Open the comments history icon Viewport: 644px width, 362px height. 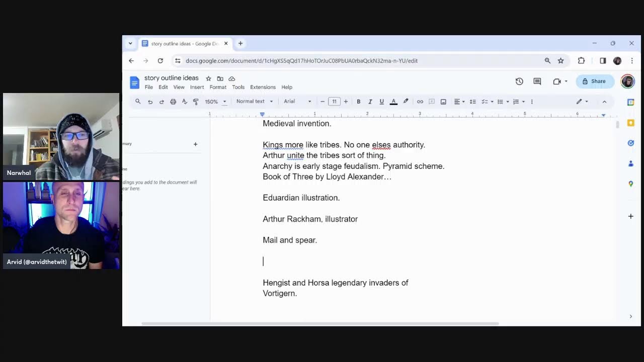pyautogui.click(x=537, y=81)
